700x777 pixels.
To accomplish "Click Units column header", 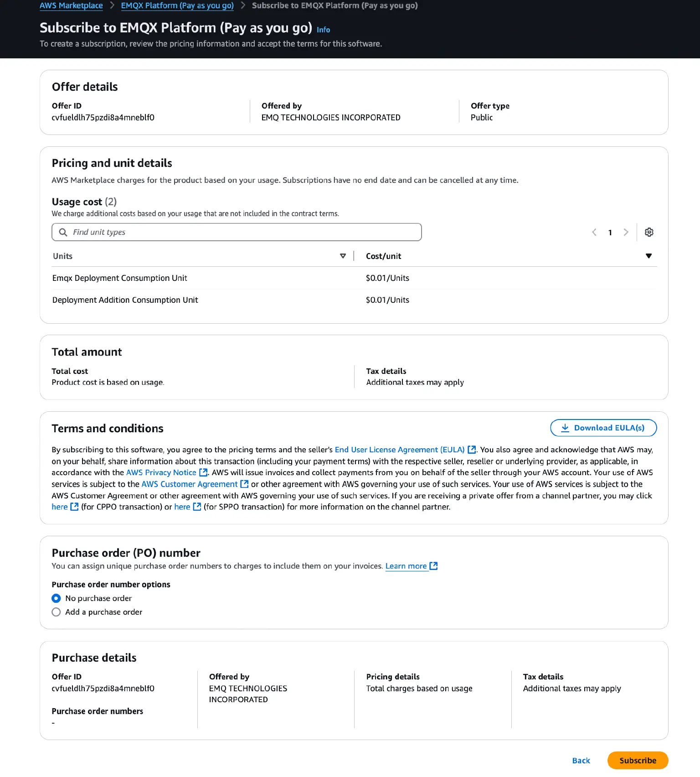I will pos(62,256).
